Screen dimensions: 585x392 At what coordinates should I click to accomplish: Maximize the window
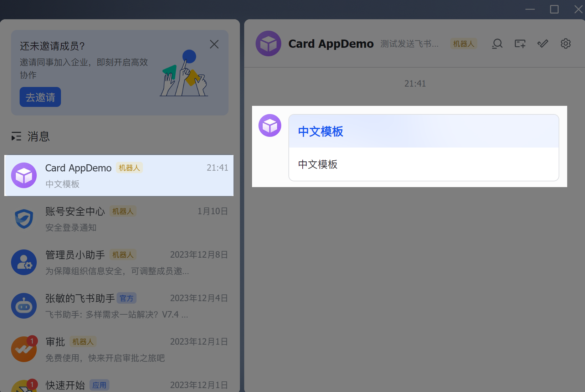554,9
